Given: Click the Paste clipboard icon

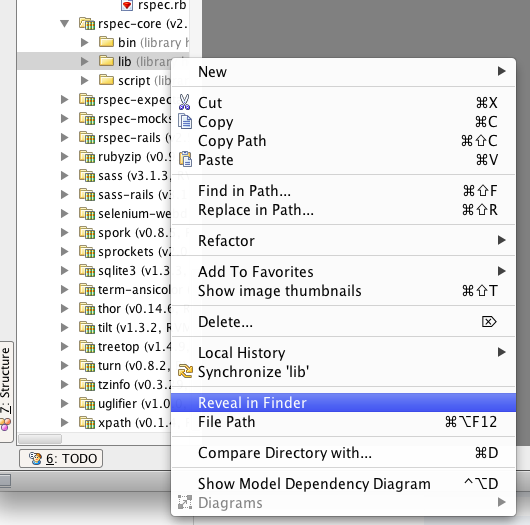Looking at the screenshot, I should 185,159.
